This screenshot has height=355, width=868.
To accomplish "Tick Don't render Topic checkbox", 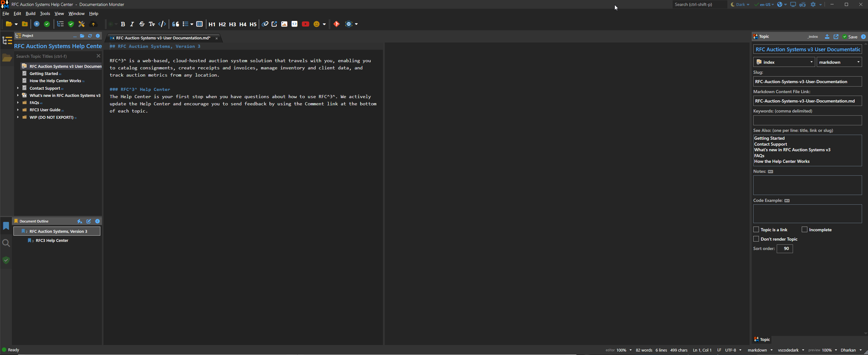I will click(x=756, y=239).
